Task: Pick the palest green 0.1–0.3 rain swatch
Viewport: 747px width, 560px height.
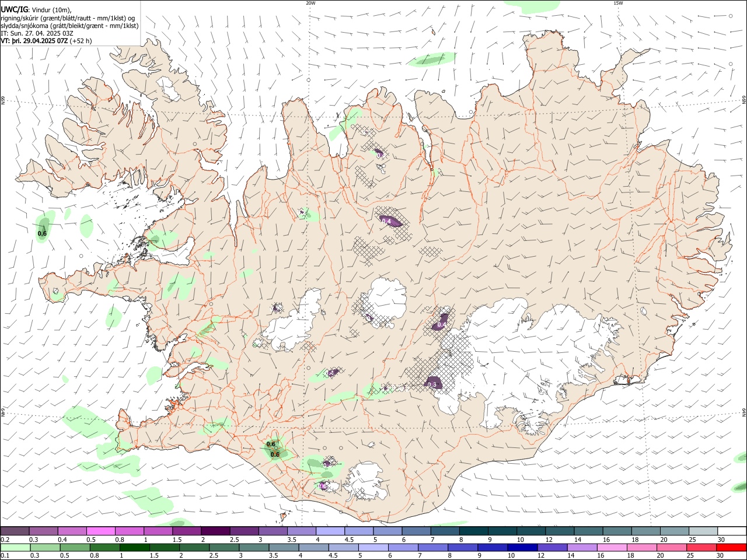Action: tap(15, 548)
